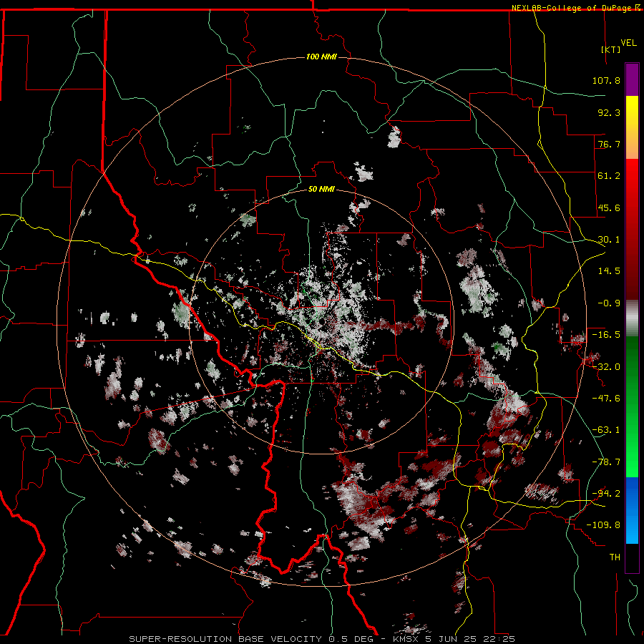Click the purple segment of the velocity color bar
The image size is (644, 644).
pyautogui.click(x=632, y=79)
